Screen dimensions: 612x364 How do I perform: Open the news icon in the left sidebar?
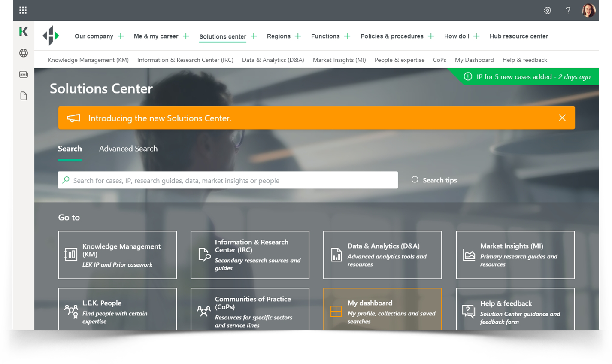pos(23,74)
